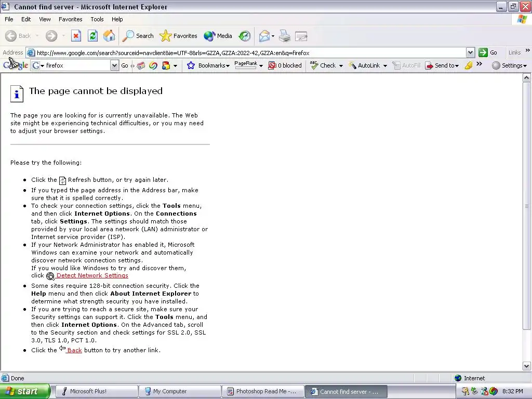
Task: Open Google toolbar Settings menu
Action: pos(510,65)
